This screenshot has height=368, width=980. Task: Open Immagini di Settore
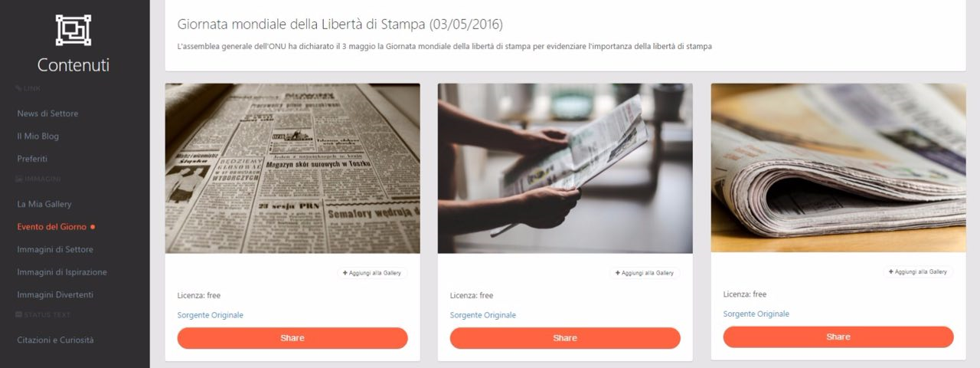click(55, 249)
